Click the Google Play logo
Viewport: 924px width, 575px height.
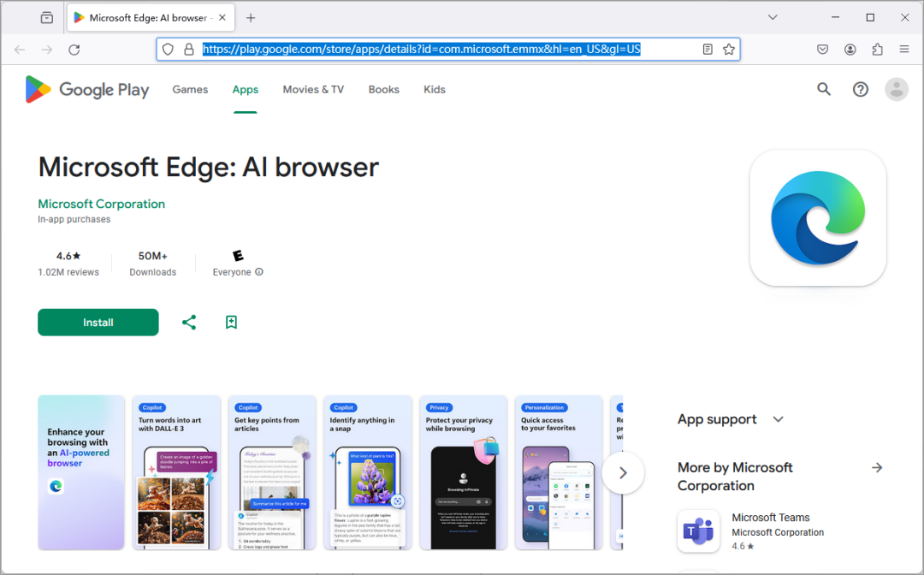pos(87,90)
